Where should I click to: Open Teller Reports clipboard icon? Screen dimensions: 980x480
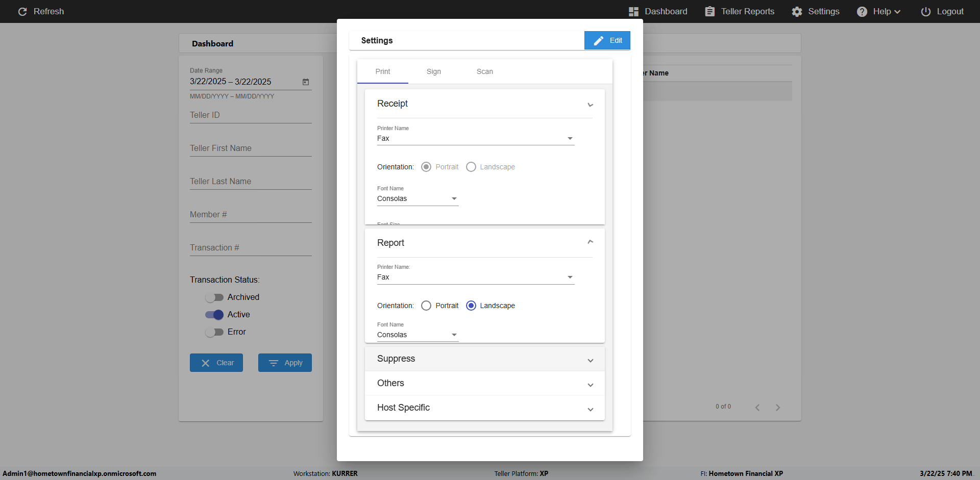click(x=709, y=11)
